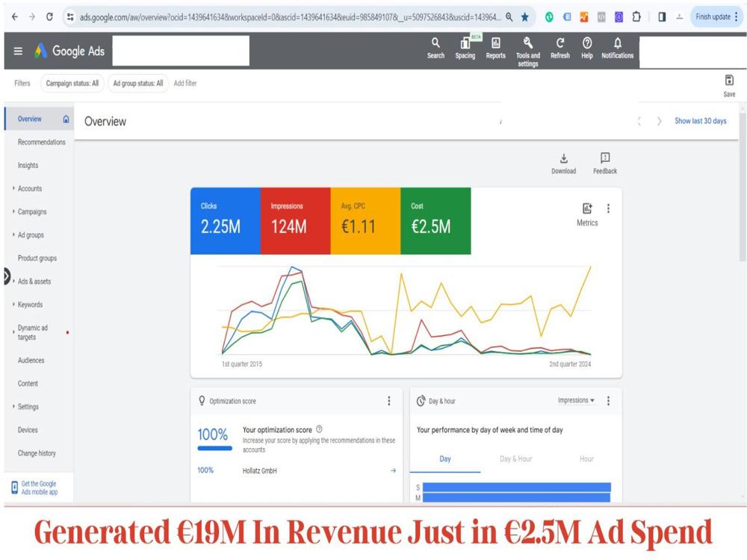Open the Reports menu
The height and width of the screenshot is (560, 747).
coord(495,48)
